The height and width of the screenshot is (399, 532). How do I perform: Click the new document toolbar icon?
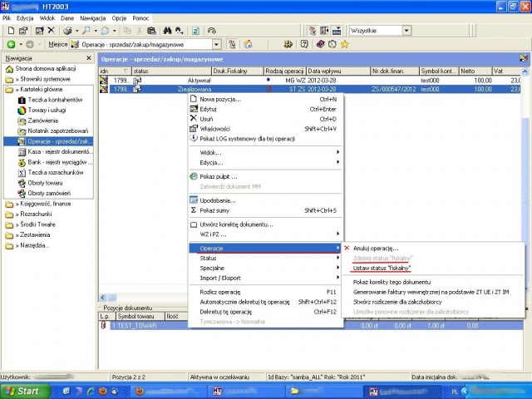[11, 31]
